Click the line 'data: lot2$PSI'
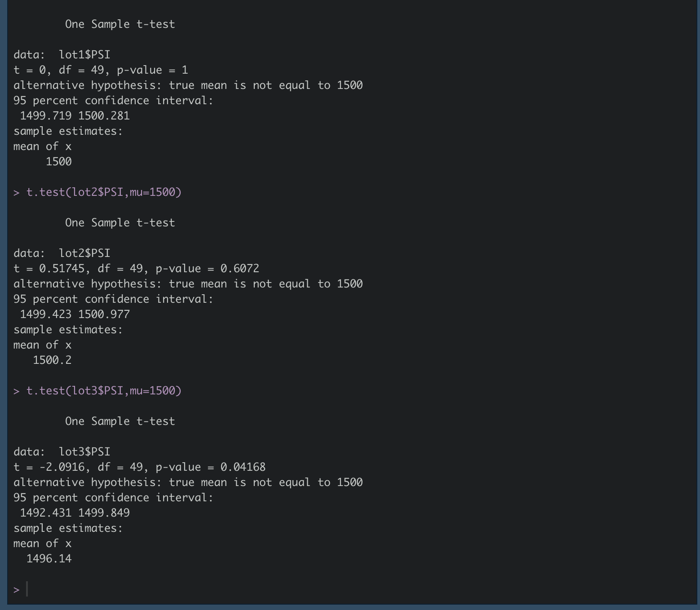This screenshot has height=610, width=700. click(62, 253)
